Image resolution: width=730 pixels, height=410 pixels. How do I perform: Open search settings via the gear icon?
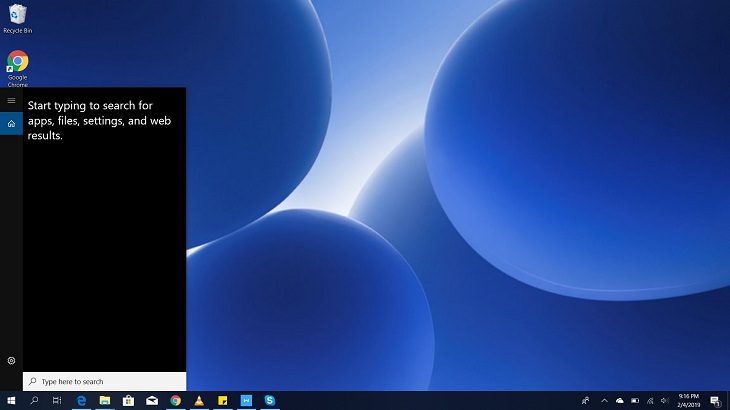pos(11,361)
